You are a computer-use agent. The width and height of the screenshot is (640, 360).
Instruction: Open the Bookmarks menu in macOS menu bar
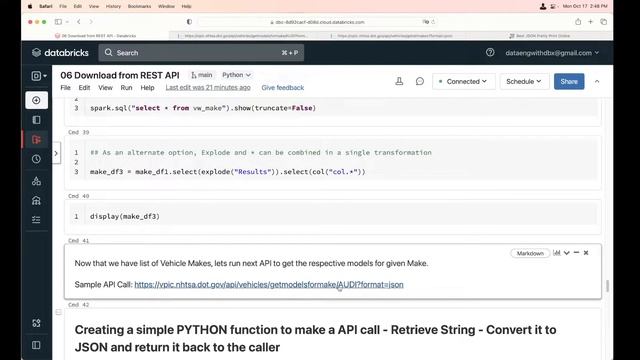[x=139, y=6]
